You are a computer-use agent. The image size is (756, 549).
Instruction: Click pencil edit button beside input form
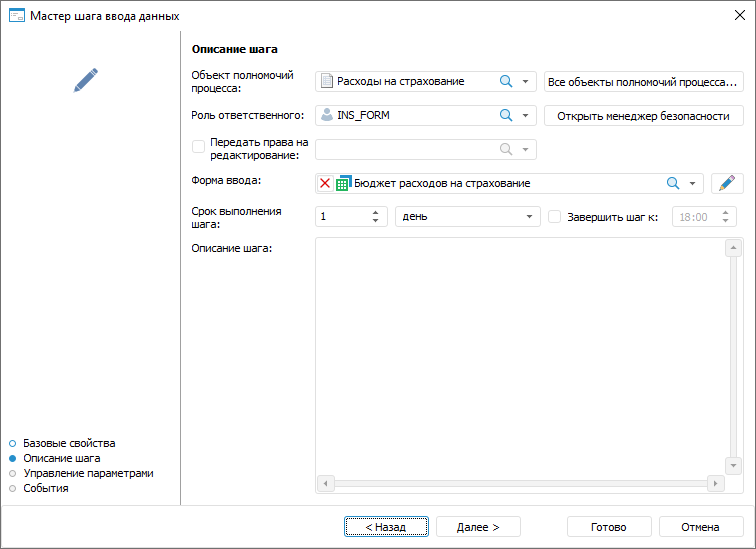[x=727, y=183]
